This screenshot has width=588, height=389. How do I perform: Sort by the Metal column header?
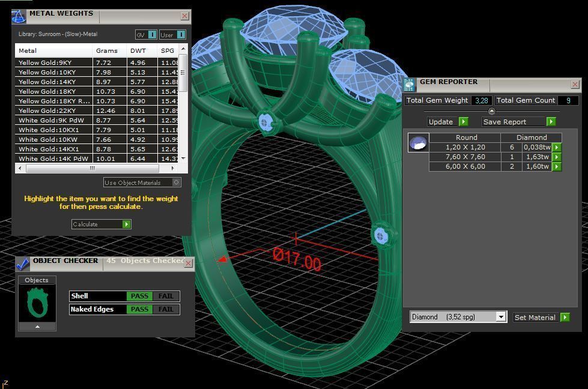(x=53, y=50)
